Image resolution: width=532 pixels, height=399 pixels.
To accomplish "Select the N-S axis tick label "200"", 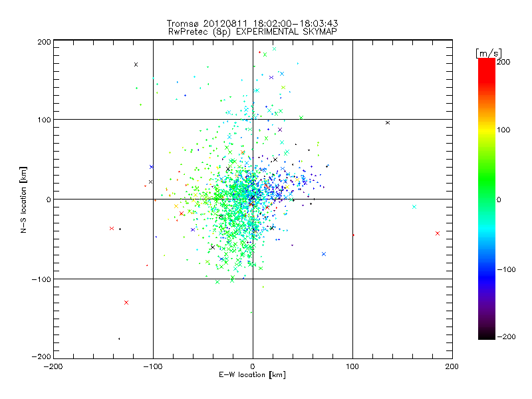I will coord(44,42).
